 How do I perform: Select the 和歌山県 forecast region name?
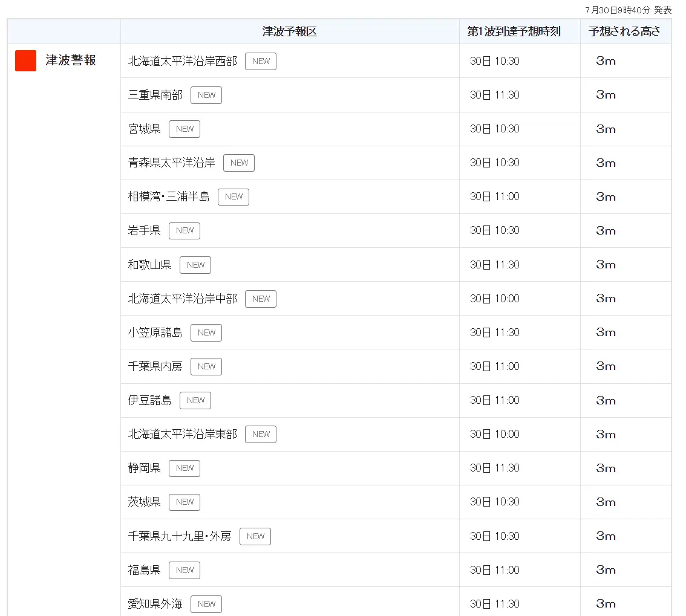[x=149, y=265]
